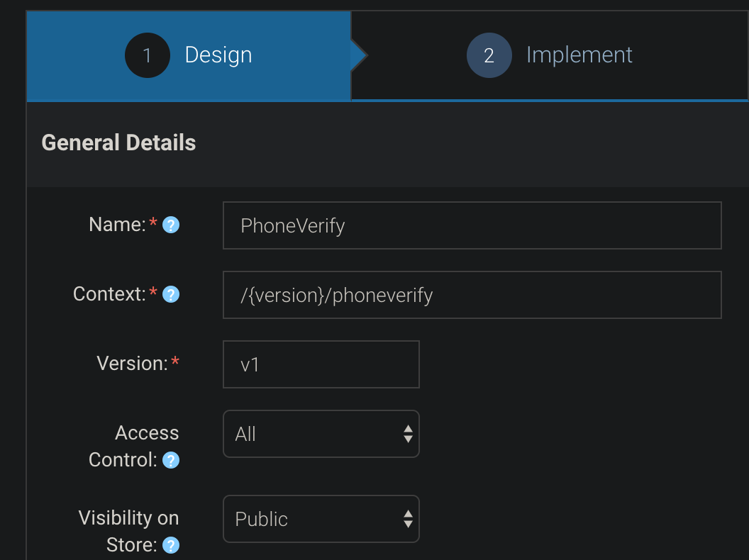Viewport: 749px width, 560px height.
Task: Select the Design tab
Action: [218, 55]
